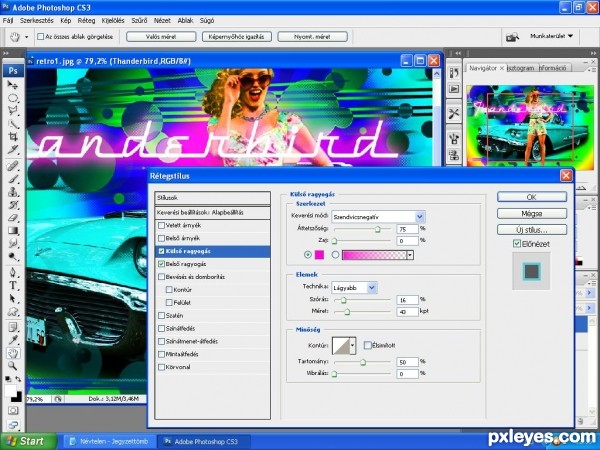600x450 pixels.
Task: Select the History Brush tool
Action: coord(13,204)
